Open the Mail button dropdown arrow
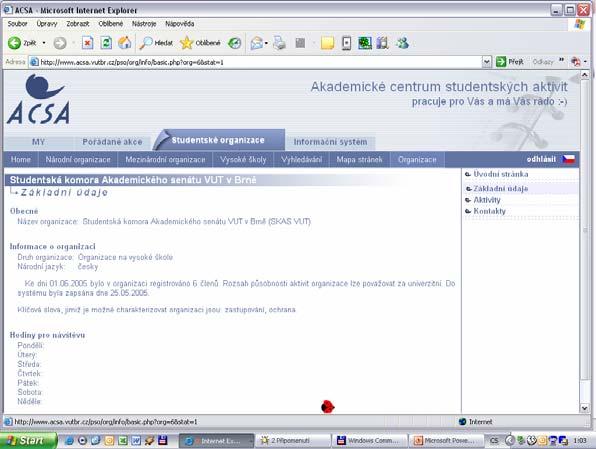 tap(266, 43)
